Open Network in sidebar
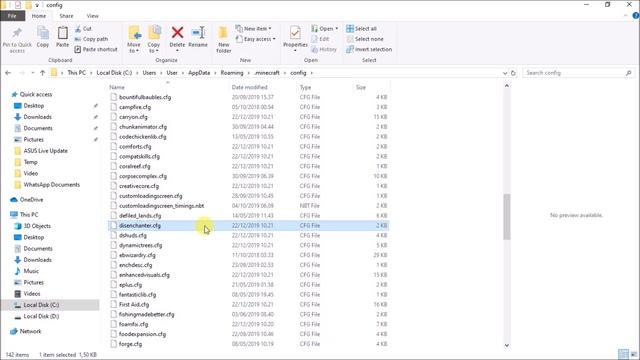The image size is (640, 360). point(30,331)
